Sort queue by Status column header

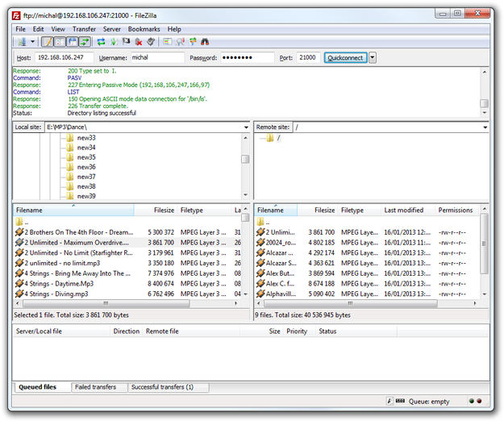tap(356, 331)
